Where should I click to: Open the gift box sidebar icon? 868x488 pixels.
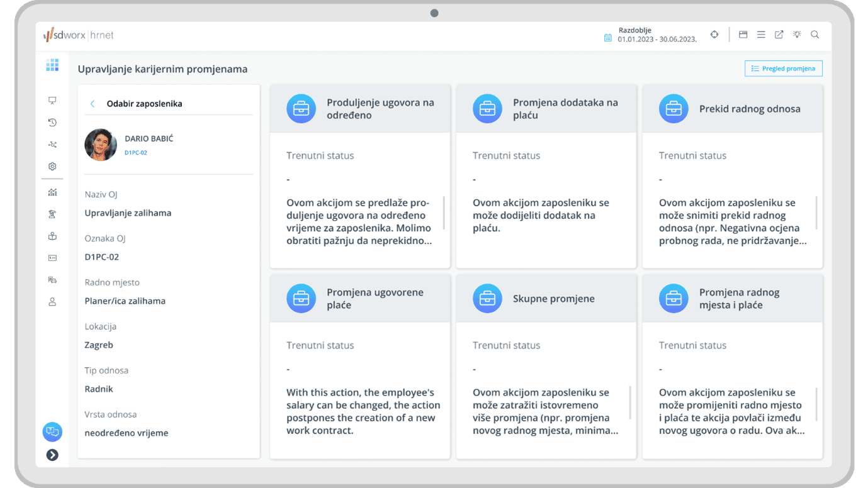tap(52, 236)
